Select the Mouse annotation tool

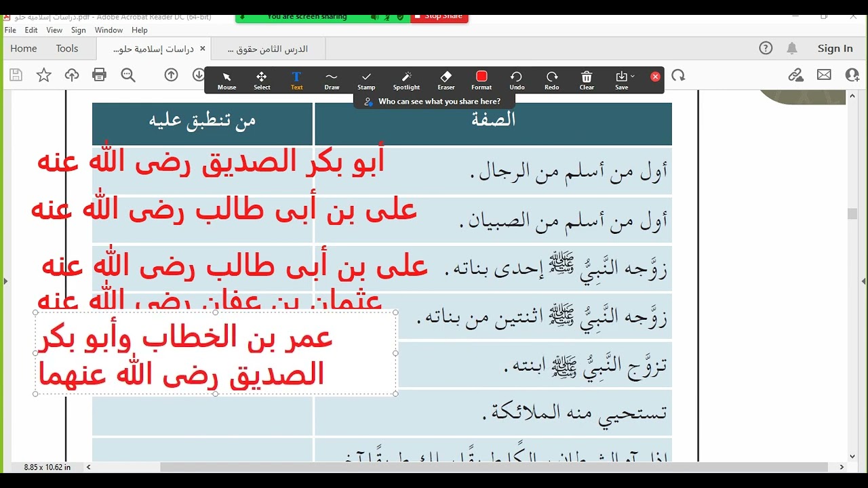[226, 81]
